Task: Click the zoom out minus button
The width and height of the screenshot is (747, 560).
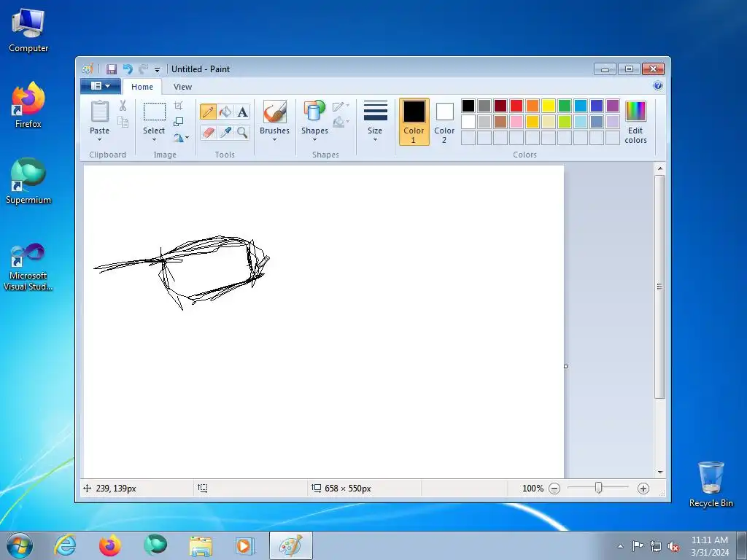Action: click(554, 489)
